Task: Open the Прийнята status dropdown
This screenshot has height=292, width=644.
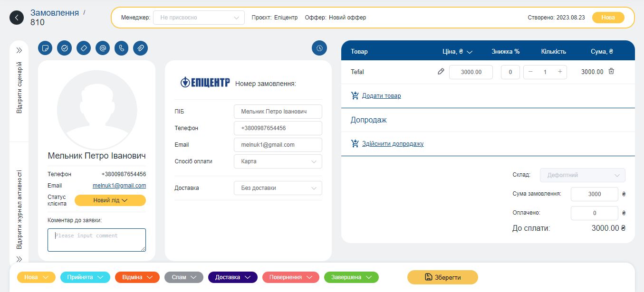Action: 85,277
